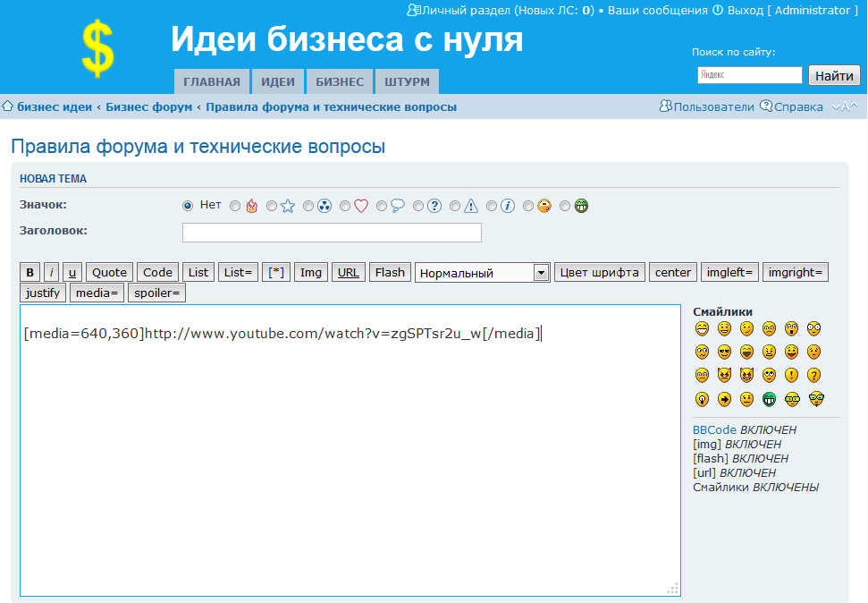Choose the heart topic icon radio button

[x=345, y=207]
